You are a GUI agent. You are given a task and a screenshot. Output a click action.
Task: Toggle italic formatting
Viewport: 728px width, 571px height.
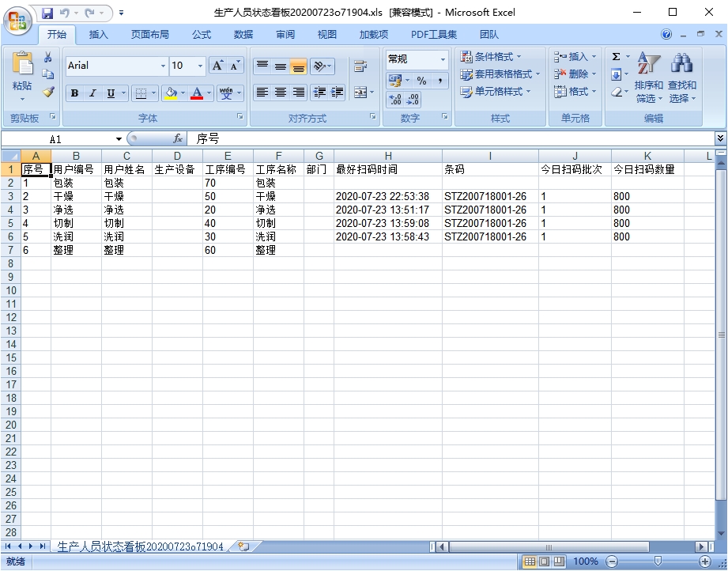point(92,93)
